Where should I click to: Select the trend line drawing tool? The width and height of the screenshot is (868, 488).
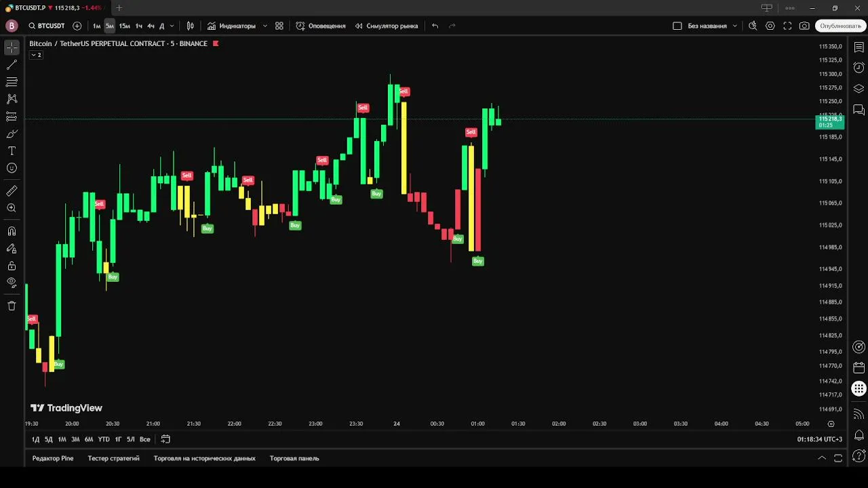[x=12, y=65]
